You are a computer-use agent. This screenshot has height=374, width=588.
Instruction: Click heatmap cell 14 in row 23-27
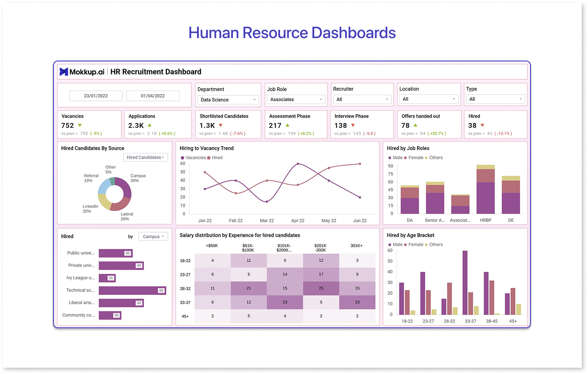point(285,274)
